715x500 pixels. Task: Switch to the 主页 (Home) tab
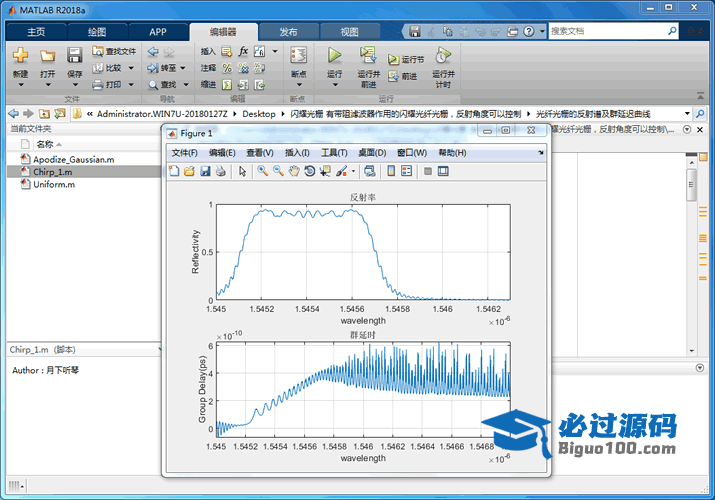point(36,32)
